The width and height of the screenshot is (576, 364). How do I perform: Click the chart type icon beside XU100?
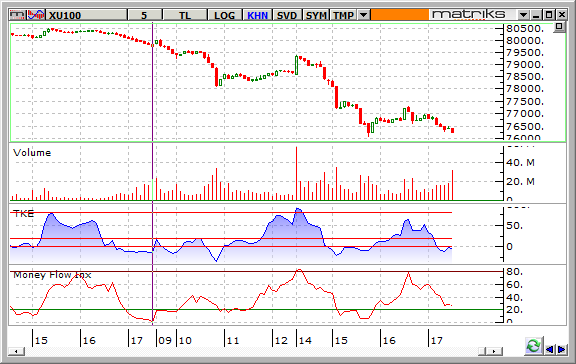36,15
